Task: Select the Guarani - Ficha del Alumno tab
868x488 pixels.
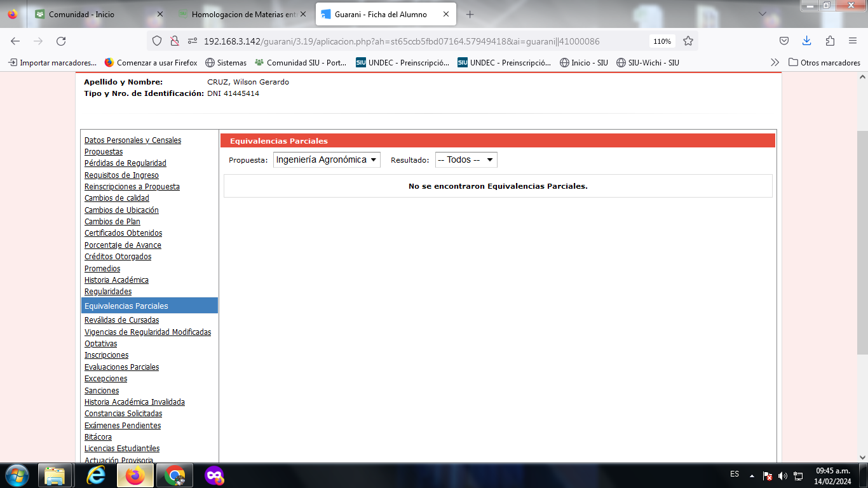Action: [386, 14]
